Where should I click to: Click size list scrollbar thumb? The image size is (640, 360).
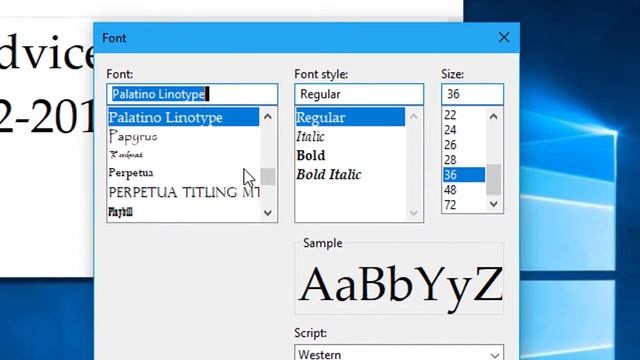coord(493,180)
